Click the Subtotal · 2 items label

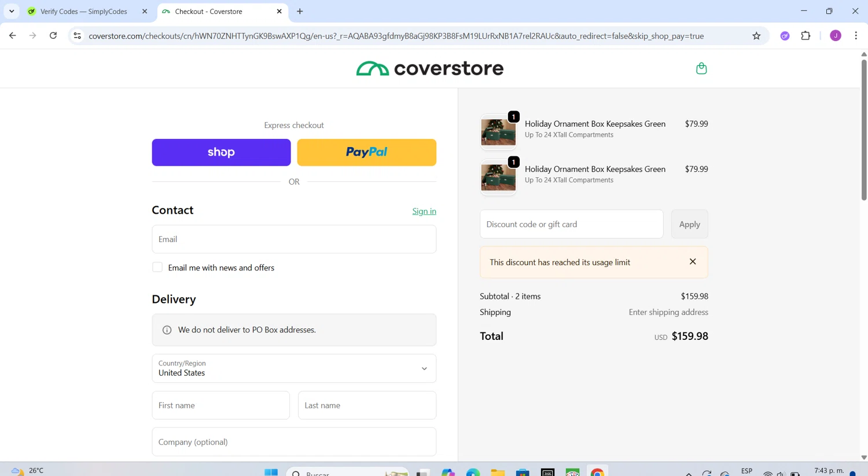[x=510, y=296]
